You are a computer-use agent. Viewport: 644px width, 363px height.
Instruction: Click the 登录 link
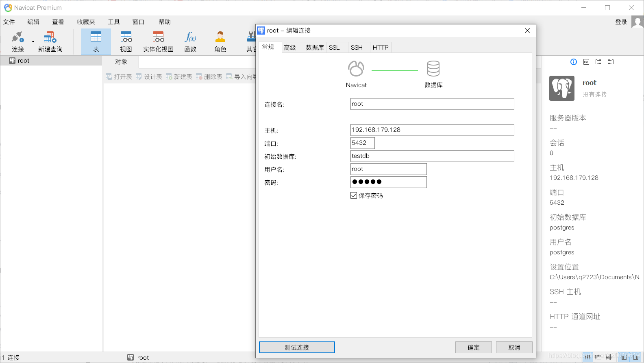point(621,22)
